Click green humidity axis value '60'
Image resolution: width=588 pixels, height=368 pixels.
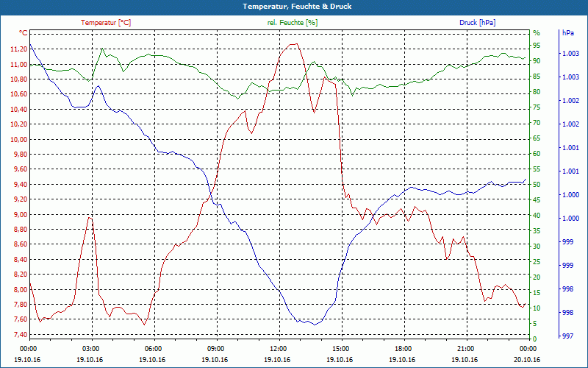pyautogui.click(x=537, y=154)
